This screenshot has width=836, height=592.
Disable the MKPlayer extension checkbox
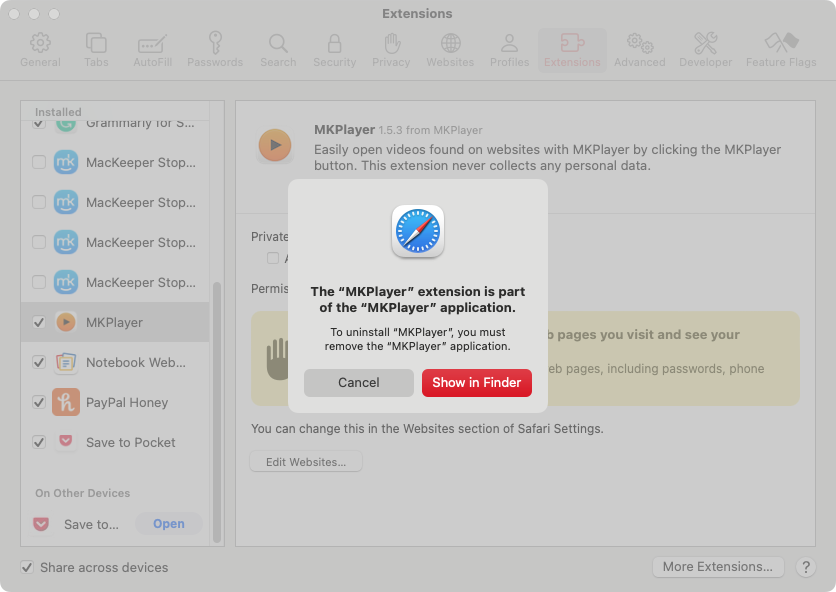(39, 322)
